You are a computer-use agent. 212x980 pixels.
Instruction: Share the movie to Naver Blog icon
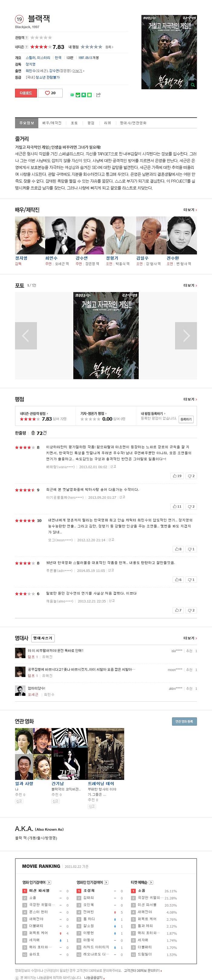(x=72, y=95)
